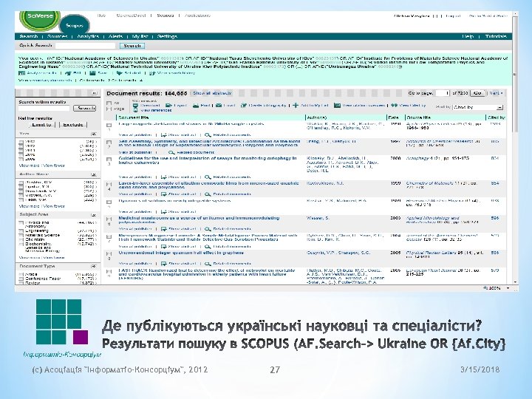Open 'Unconventional integer quantum hall effect' title
532x399 pixels.
pyautogui.click(x=181, y=253)
